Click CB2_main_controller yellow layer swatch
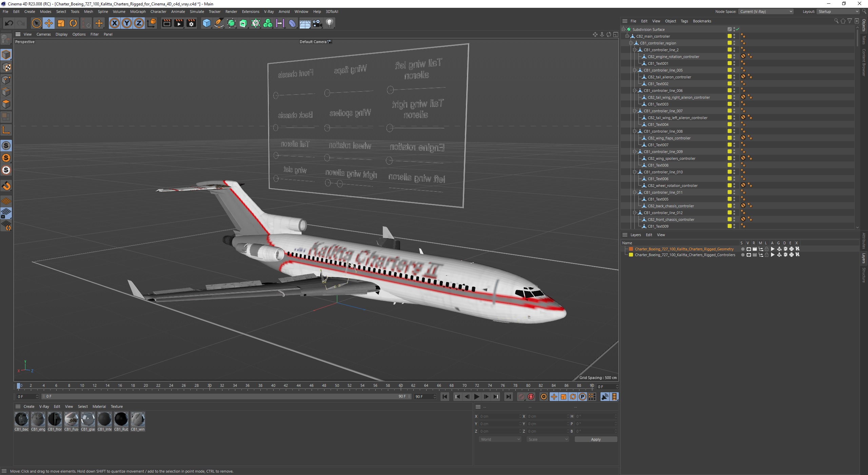The height and width of the screenshot is (475, 868). [x=729, y=36]
